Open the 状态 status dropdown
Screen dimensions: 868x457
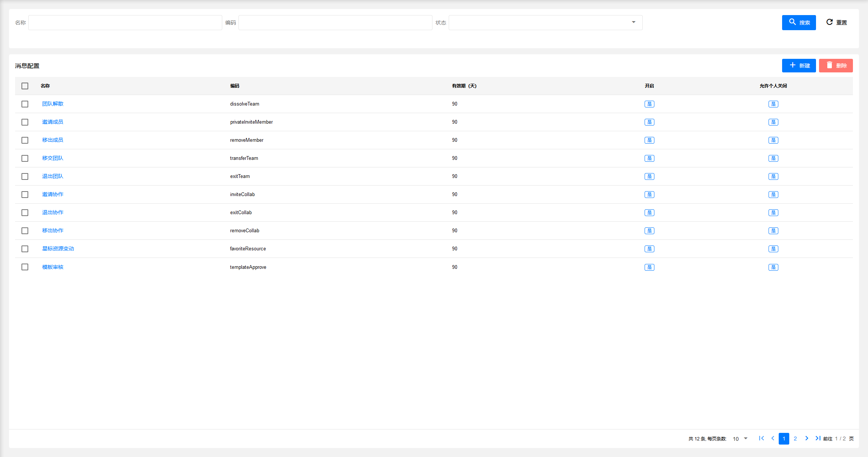click(546, 23)
